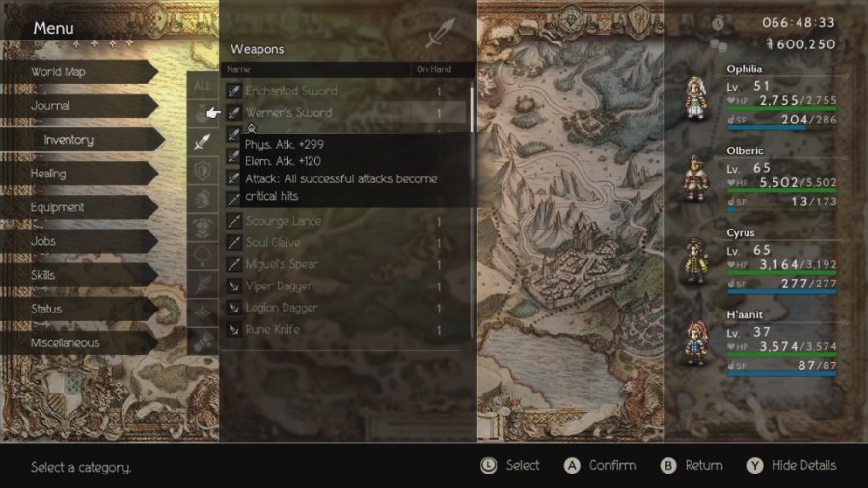
Task: Click the A Confirm button prompt
Action: click(600, 465)
